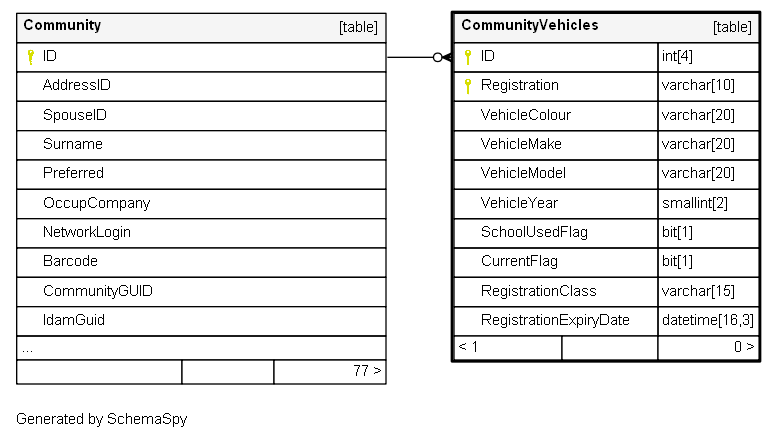Image resolution: width=777 pixels, height=439 pixels.
Task: Open the Community table header
Action: point(201,27)
